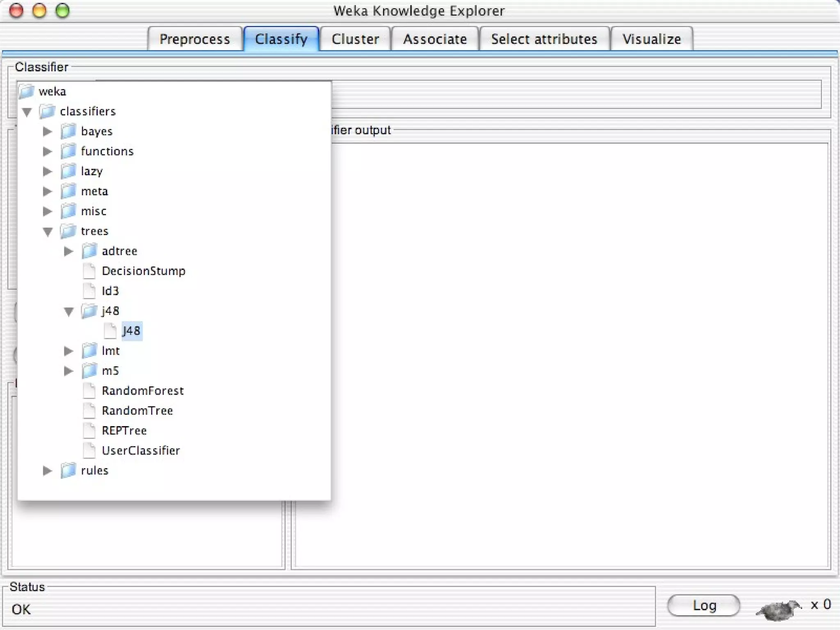Expand the lmt folder
Viewport: 840px width, 630px height.
[68, 351]
